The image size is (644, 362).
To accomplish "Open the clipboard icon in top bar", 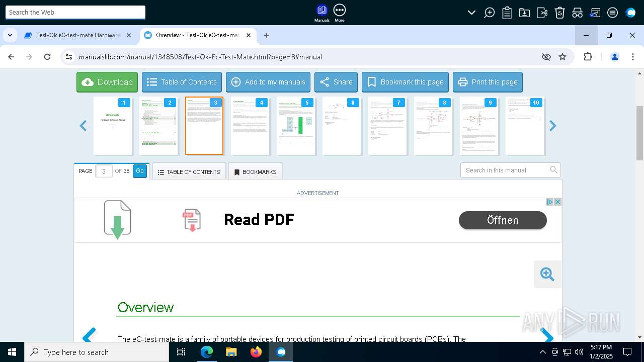I will pos(507,13).
